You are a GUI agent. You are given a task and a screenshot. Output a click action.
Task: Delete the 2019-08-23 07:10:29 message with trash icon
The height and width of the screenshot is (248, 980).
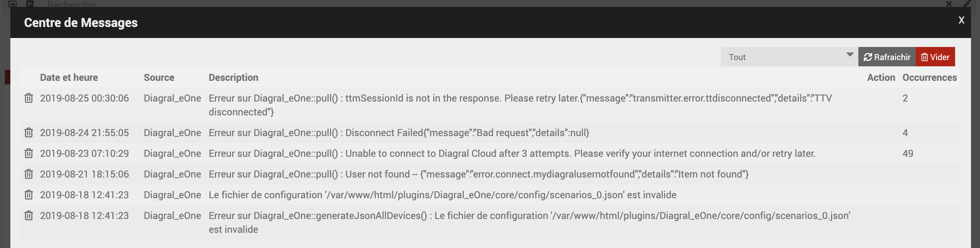coord(29,153)
